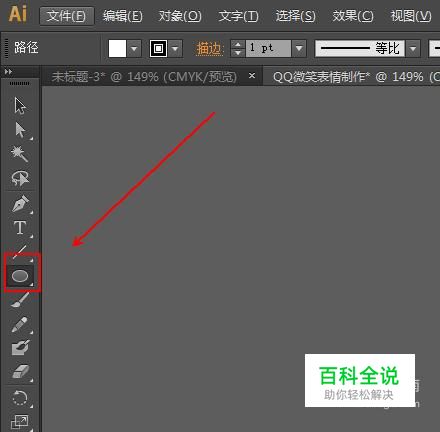Click the 描边 stroke panel link

pyautogui.click(x=209, y=49)
